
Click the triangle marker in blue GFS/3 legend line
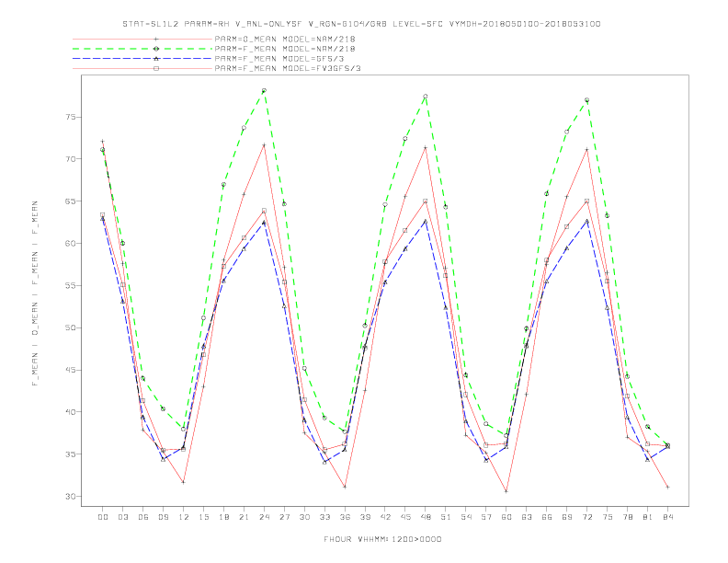pyautogui.click(x=156, y=59)
